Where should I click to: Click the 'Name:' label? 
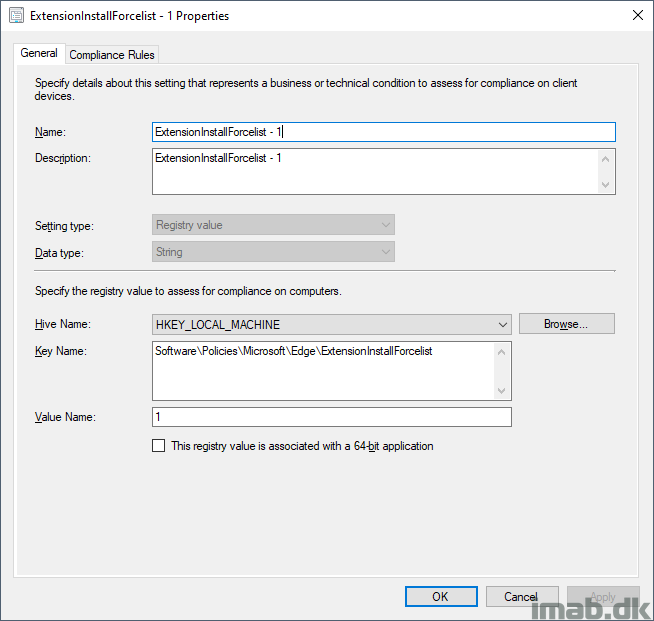pos(50,132)
